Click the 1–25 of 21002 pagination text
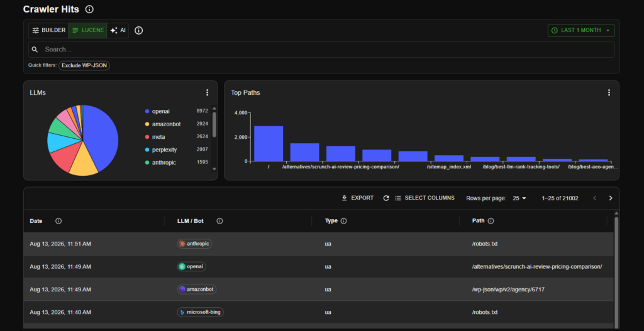The height and width of the screenshot is (331, 644). (x=560, y=198)
